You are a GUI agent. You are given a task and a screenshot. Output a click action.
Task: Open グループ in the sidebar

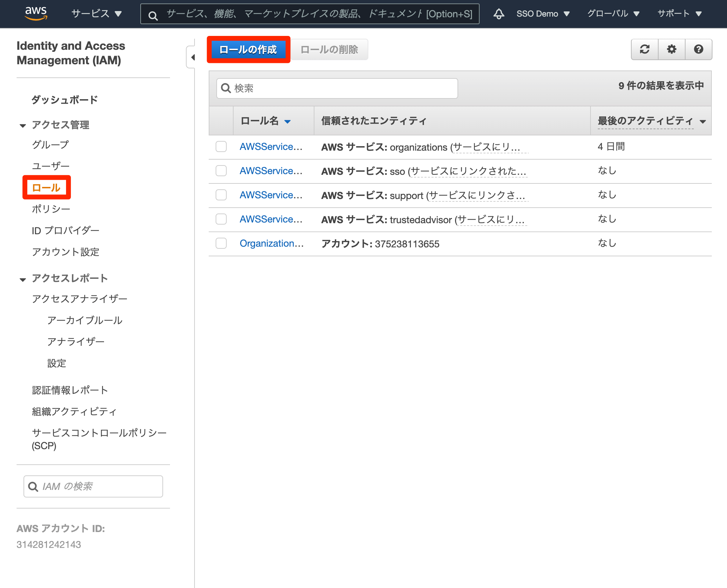[50, 145]
